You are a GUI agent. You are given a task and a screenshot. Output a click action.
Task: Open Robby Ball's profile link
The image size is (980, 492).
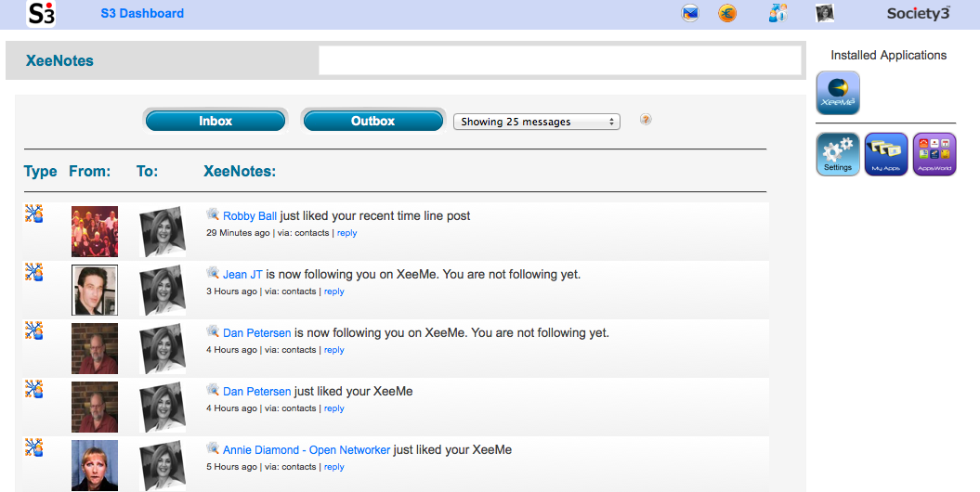click(x=250, y=216)
